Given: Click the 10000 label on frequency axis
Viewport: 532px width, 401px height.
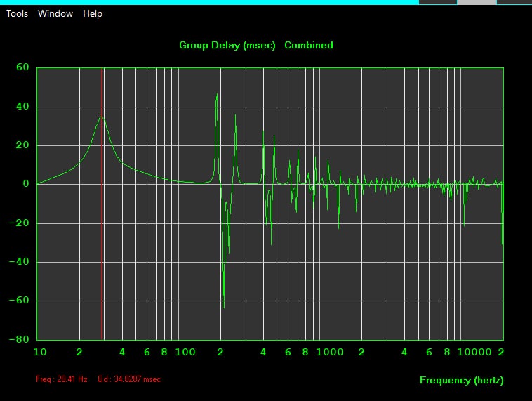Looking at the screenshot, I should tap(474, 352).
